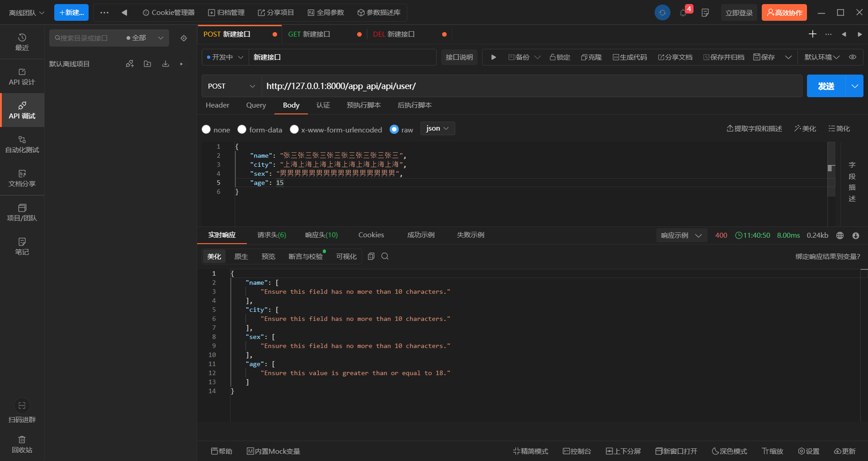The image size is (868, 461).
Task: Select the form-data body type radio
Action: point(242,129)
